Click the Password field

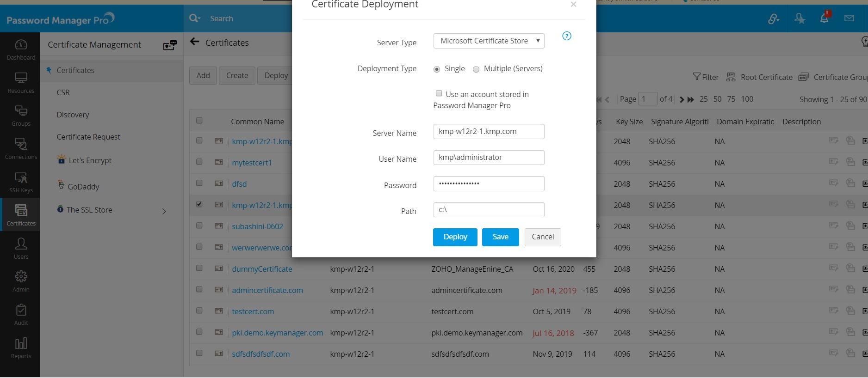(489, 183)
